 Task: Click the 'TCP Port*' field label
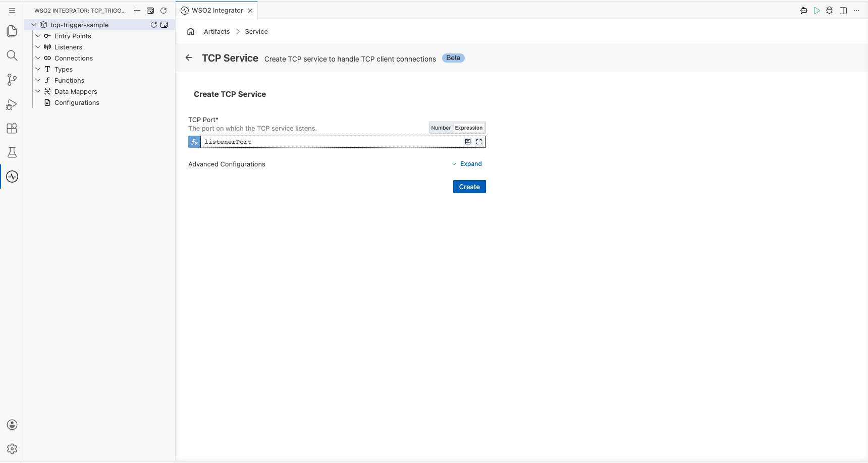pos(203,120)
